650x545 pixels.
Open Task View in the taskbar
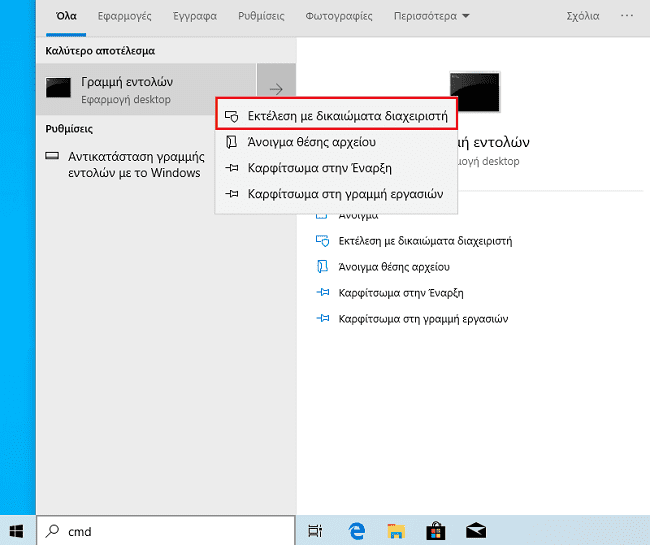coord(315,531)
